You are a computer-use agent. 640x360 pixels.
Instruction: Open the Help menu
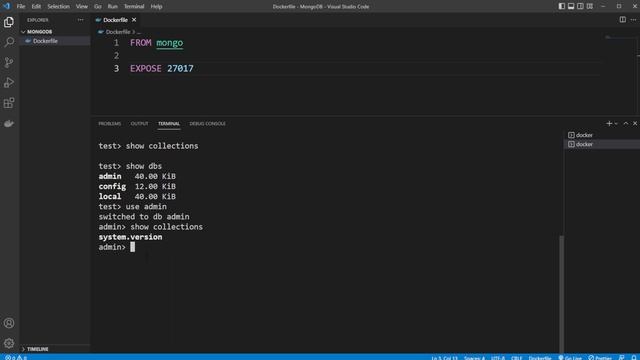pyautogui.click(x=156, y=7)
